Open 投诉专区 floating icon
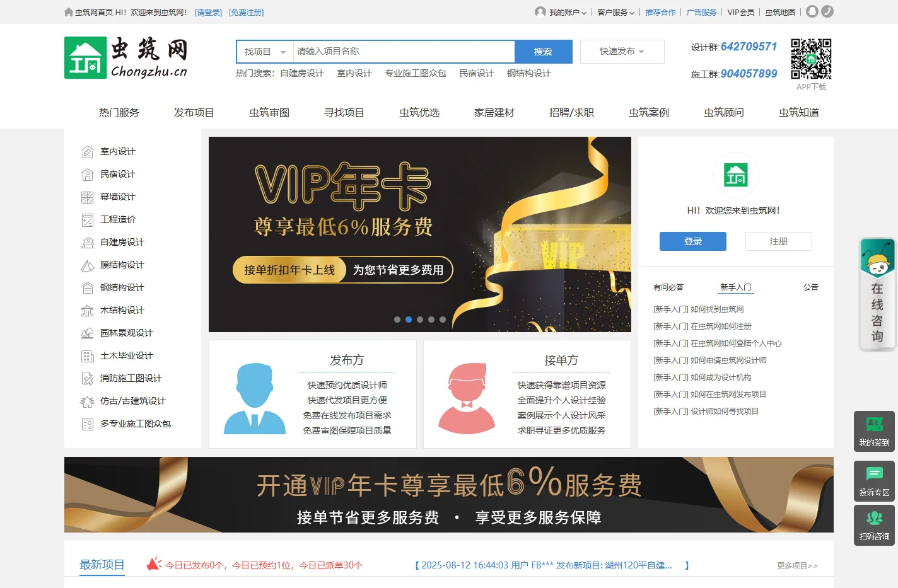The width and height of the screenshot is (898, 588). pos(874,481)
